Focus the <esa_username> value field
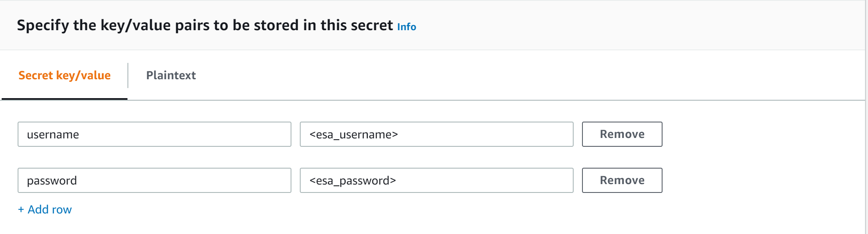Screen dimensions: 868x234 click(437, 134)
